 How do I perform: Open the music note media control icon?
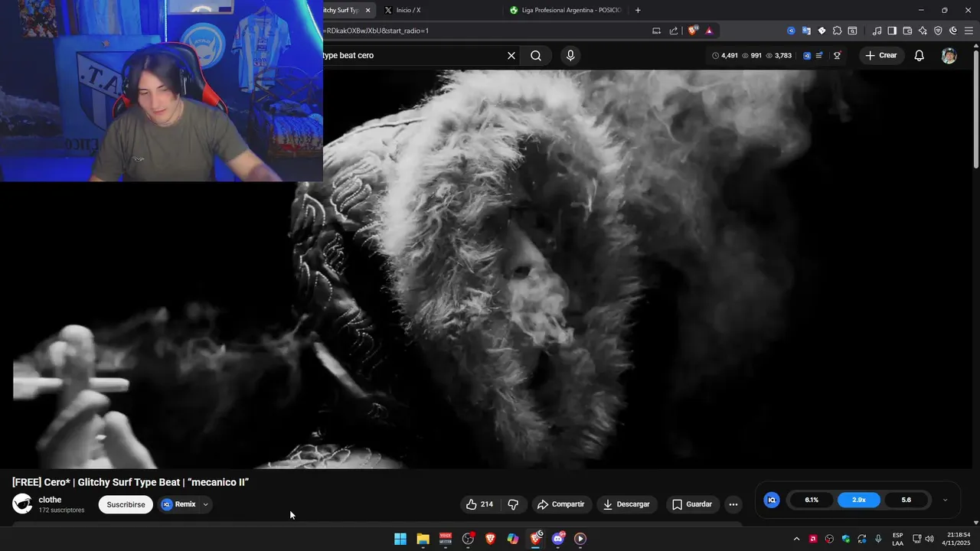click(x=877, y=31)
